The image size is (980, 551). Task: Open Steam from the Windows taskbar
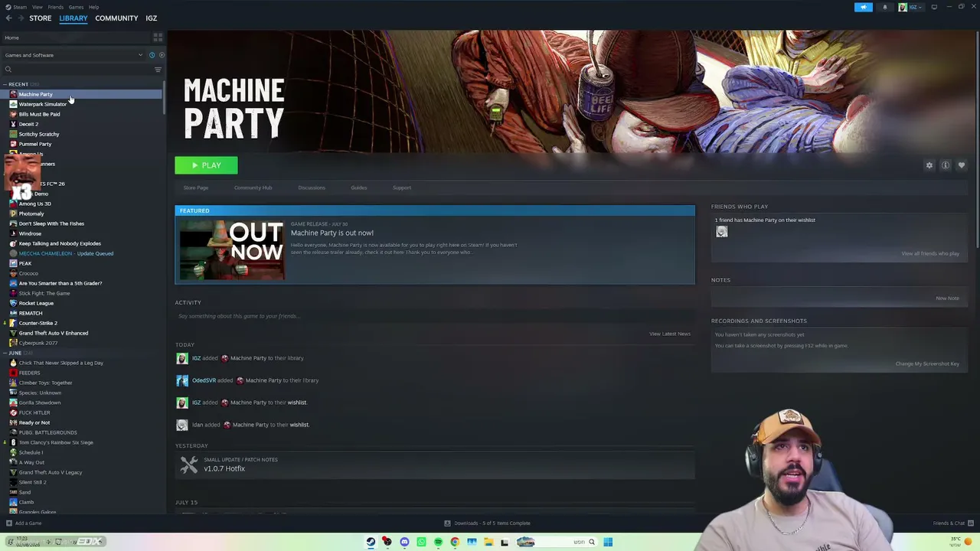(x=371, y=542)
